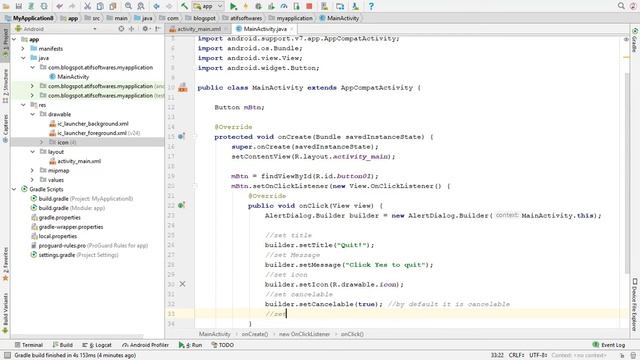Image resolution: width=640 pixels, height=360 pixels.
Task: Collapse the app module tree node
Action: [x=15, y=39]
